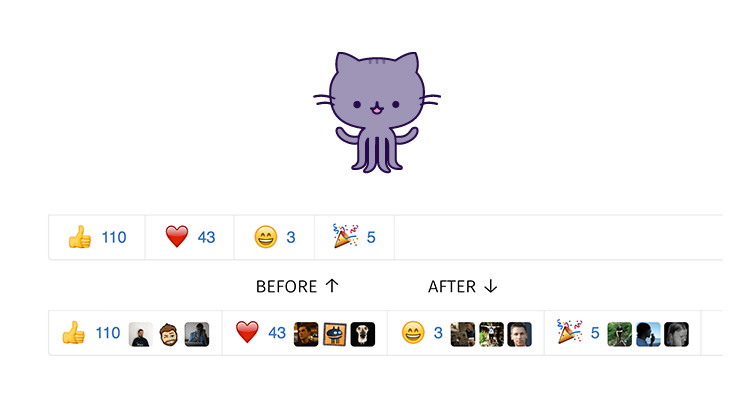Click the BEFORE label with up arrow
The width and height of the screenshot is (750, 420).
(x=298, y=287)
